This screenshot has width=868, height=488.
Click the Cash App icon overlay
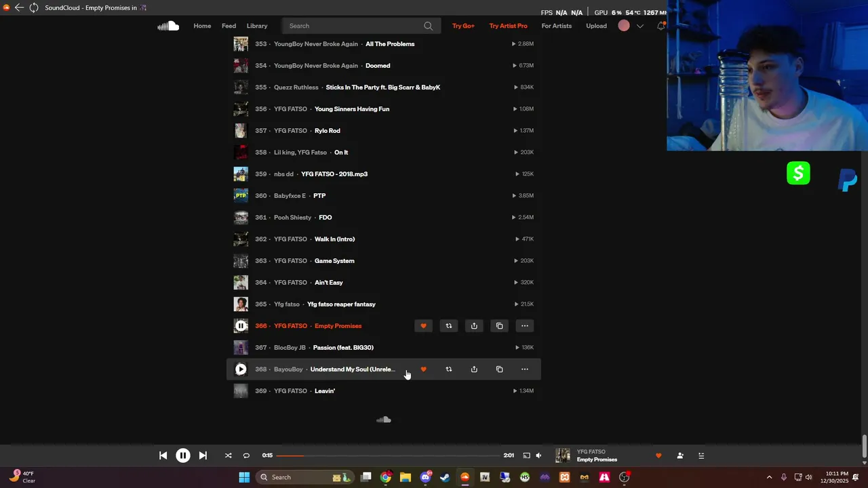[798, 174]
